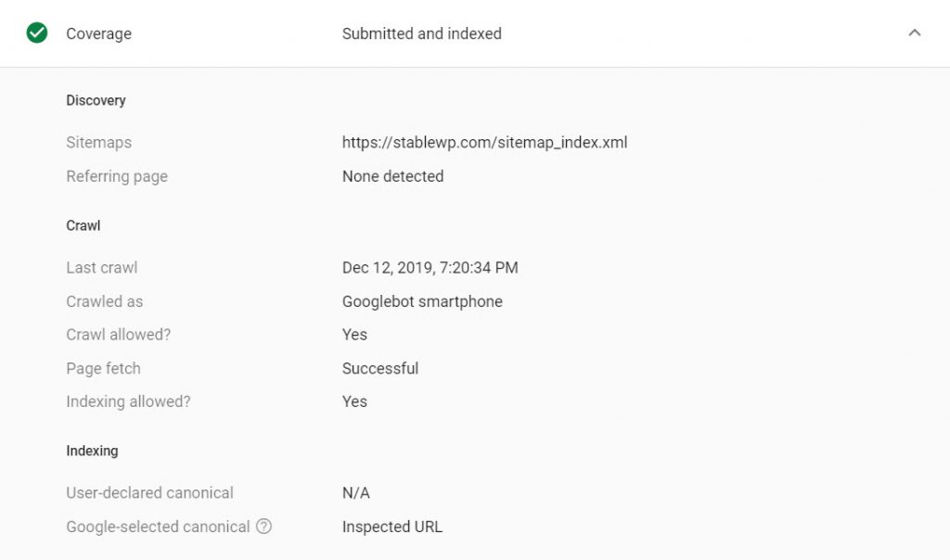Click the User-declared canonical label

[x=149, y=493]
